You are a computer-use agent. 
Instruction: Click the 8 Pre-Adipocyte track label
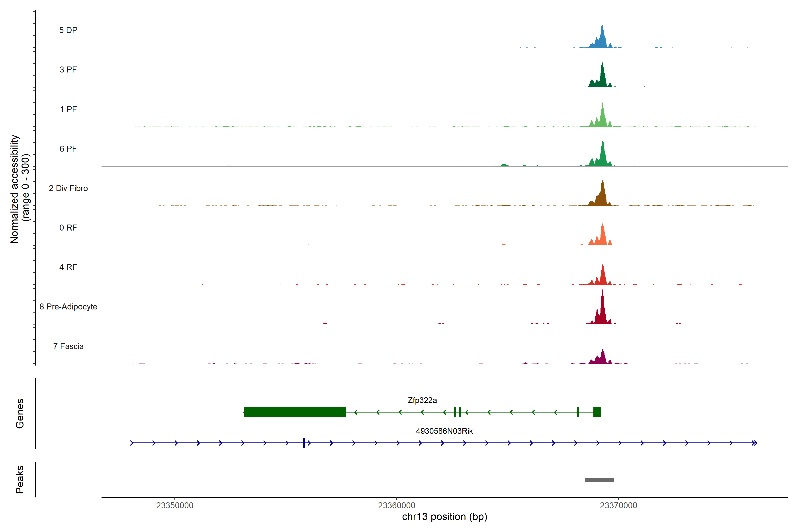[x=68, y=307]
